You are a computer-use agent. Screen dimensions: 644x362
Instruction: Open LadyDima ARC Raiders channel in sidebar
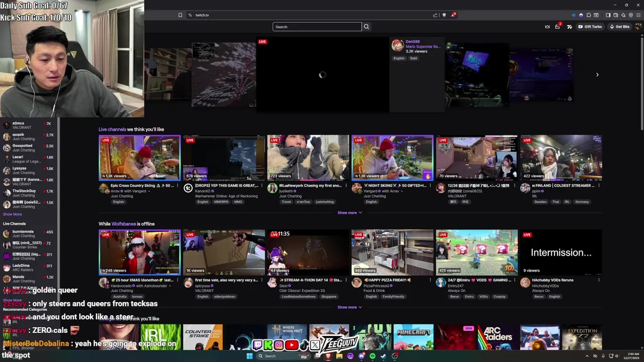29,267
